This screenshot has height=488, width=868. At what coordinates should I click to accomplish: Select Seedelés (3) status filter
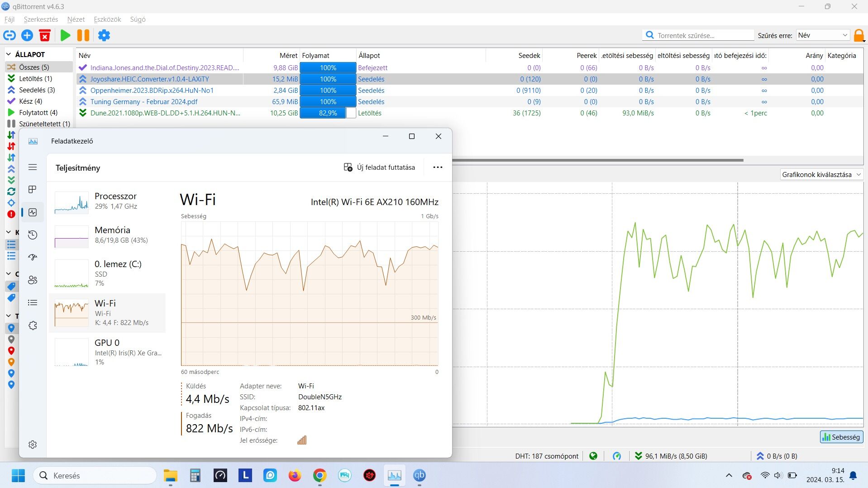[x=39, y=90]
